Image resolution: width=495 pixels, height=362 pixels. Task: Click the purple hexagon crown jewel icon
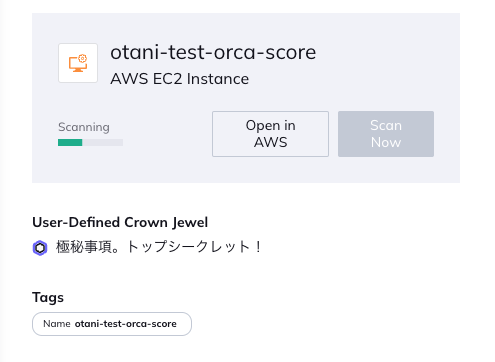(x=40, y=248)
